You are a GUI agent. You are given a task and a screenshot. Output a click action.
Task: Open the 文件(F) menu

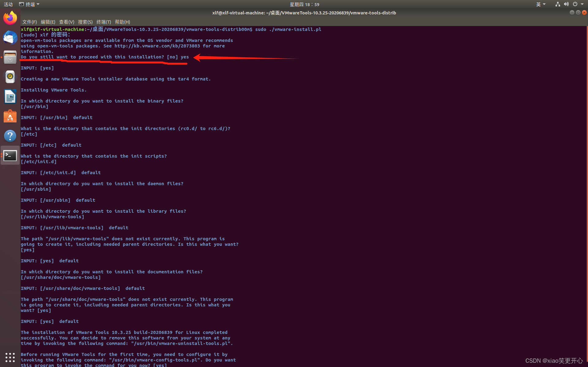[x=29, y=22]
